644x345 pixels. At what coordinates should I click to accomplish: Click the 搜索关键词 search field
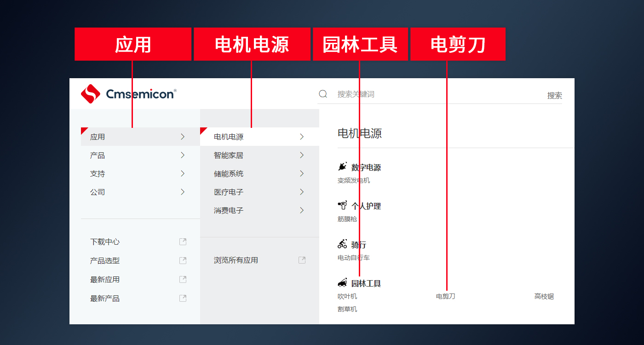coord(439,94)
